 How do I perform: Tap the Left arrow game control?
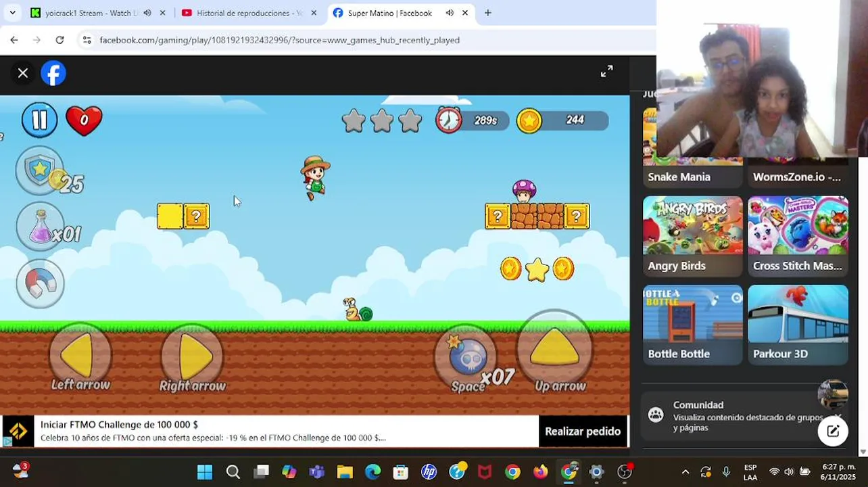(x=80, y=356)
